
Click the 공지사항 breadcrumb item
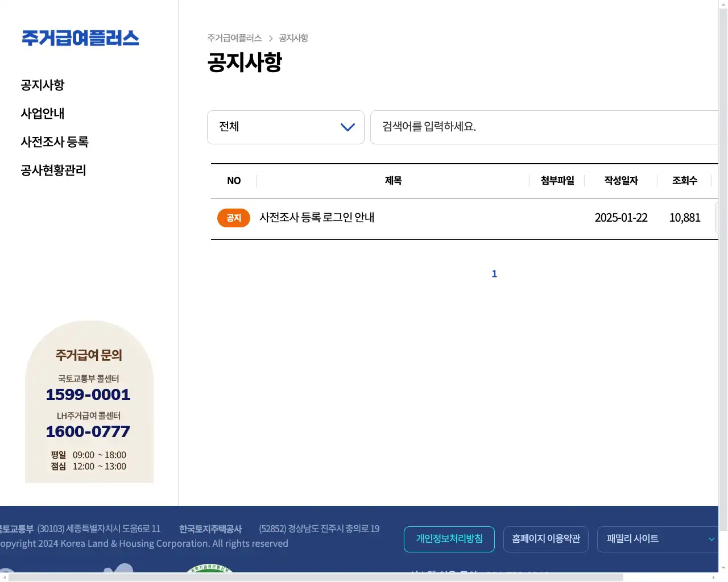pos(293,38)
